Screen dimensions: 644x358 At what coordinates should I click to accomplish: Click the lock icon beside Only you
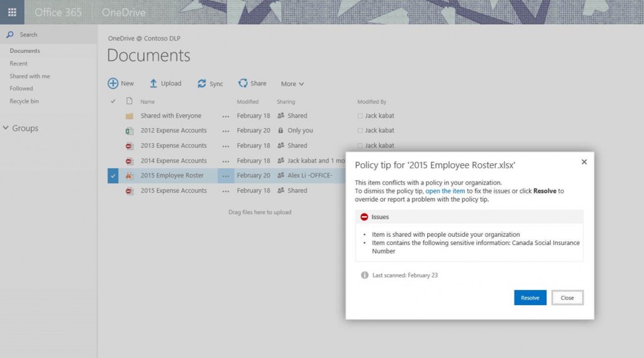point(280,131)
